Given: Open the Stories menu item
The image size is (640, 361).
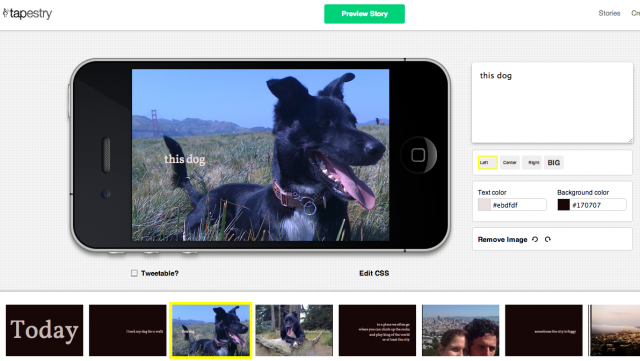Looking at the screenshot, I should [609, 13].
